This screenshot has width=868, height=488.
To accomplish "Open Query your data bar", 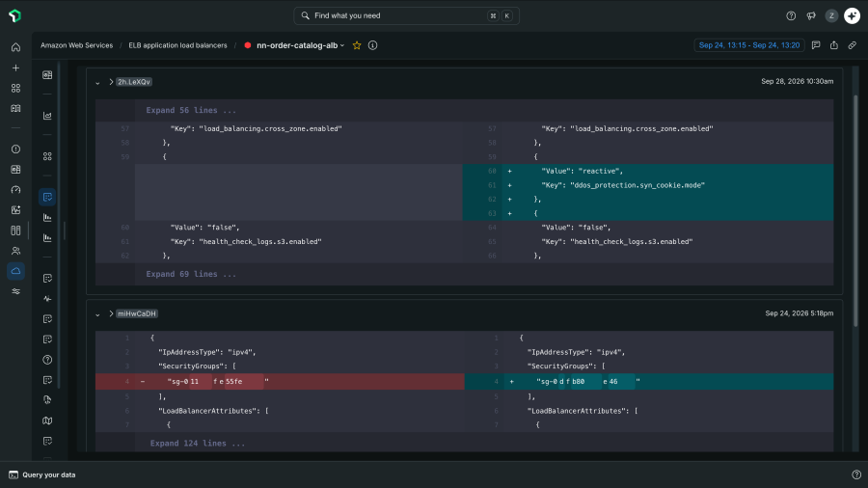I will click(x=42, y=474).
